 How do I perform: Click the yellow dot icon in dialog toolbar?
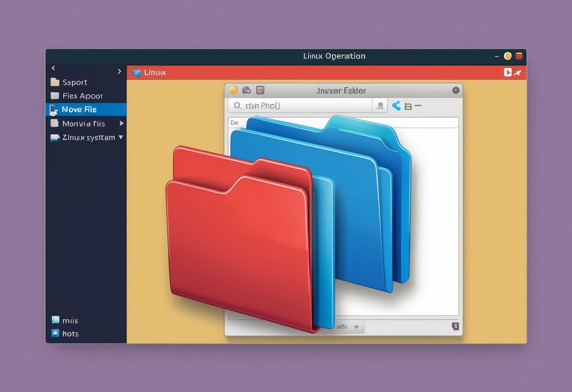tap(232, 90)
